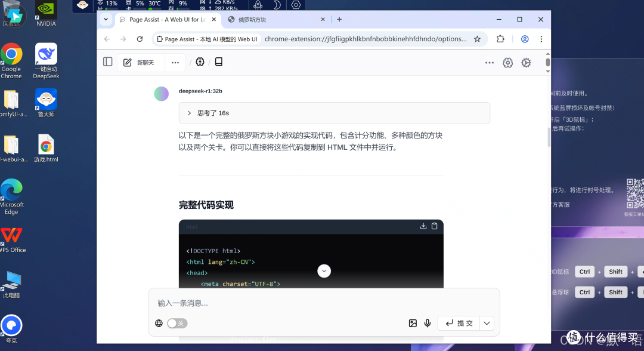Open the ComfyUI folder on desktop
The image size is (644, 351).
(13, 103)
